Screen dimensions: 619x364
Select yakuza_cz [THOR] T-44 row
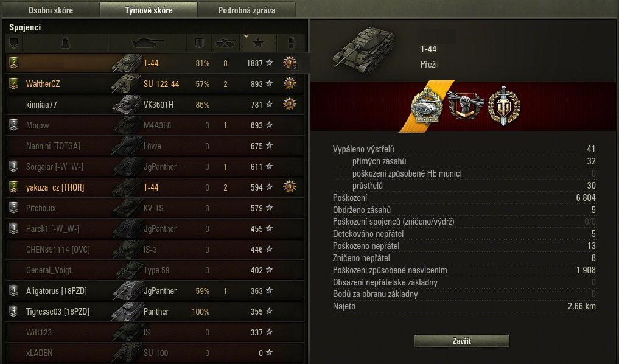pos(155,187)
